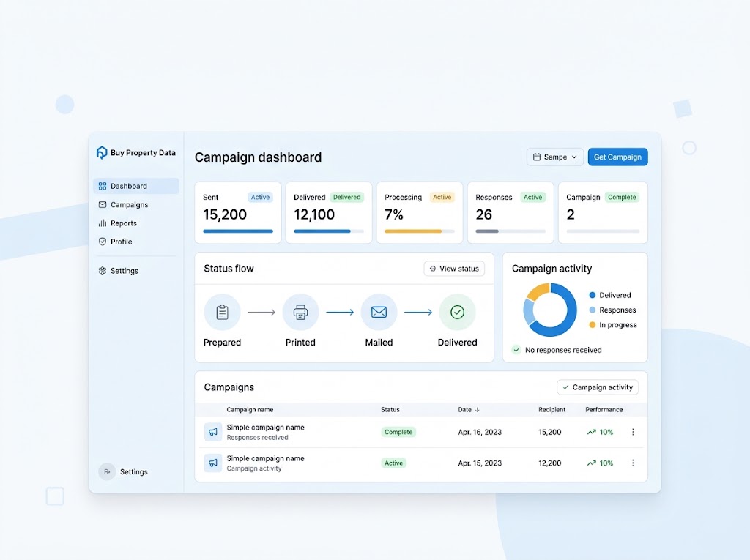Click the Apr. 15, 2023 date cell
Screen dimensions: 750x560
coord(480,463)
